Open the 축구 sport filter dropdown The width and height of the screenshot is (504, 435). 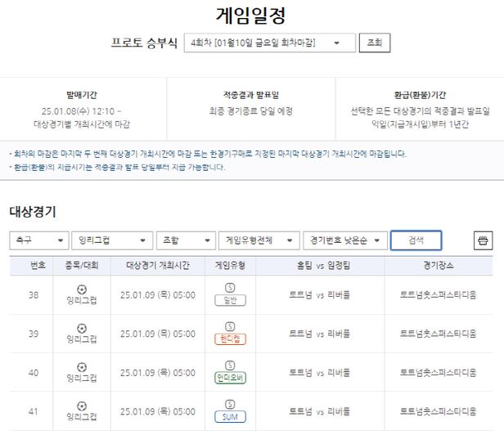pos(38,240)
